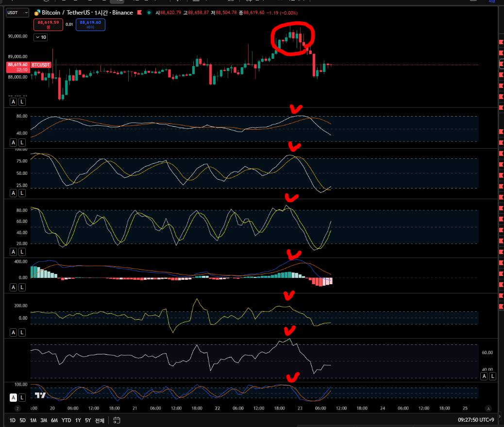Toggle A in the MACD histogram pane
Viewport: 504px width, 427px height.
[13, 287]
